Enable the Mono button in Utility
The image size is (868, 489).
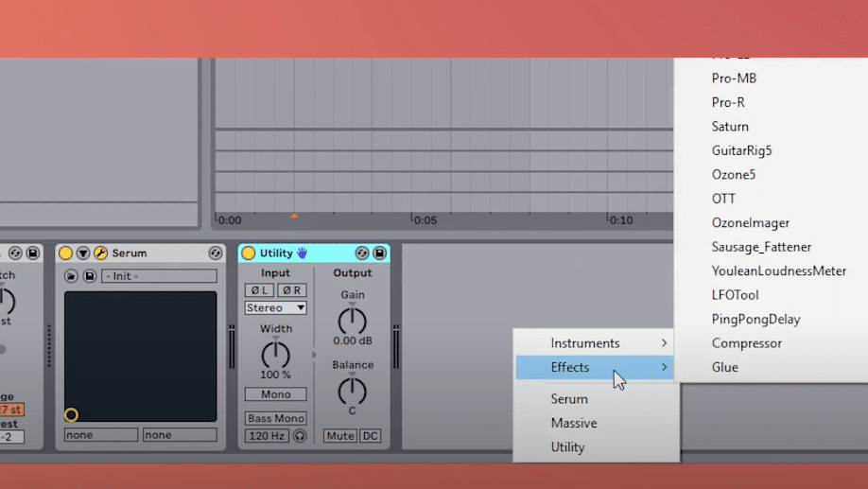(276, 394)
